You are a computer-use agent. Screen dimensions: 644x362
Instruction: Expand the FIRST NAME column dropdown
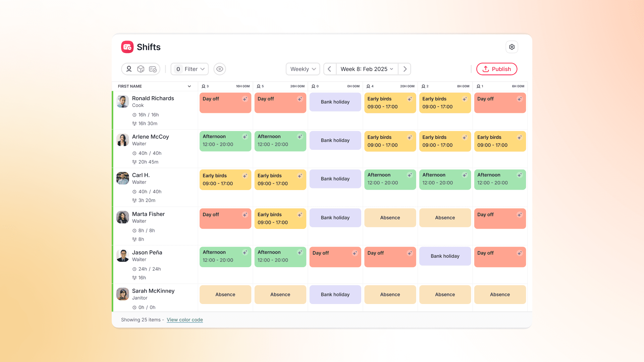(x=189, y=86)
